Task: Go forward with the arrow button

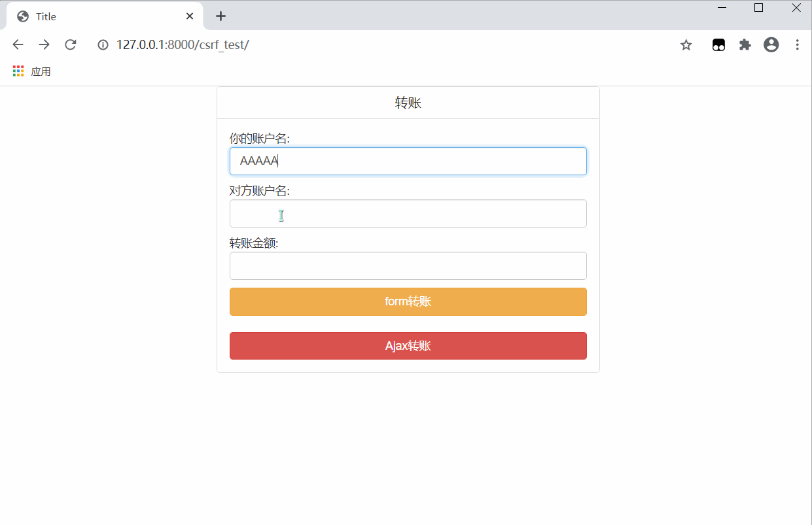Action: tap(44, 44)
